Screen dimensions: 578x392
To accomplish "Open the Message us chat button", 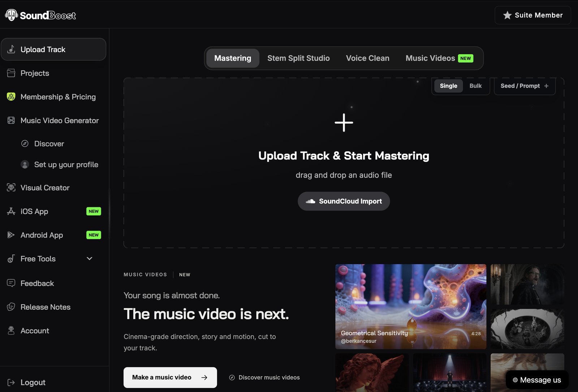I will [537, 380].
